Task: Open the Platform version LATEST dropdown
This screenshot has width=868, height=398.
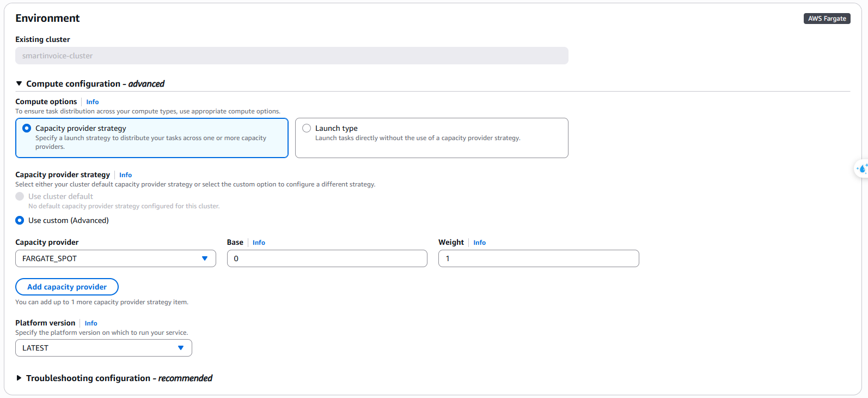Action: [103, 348]
